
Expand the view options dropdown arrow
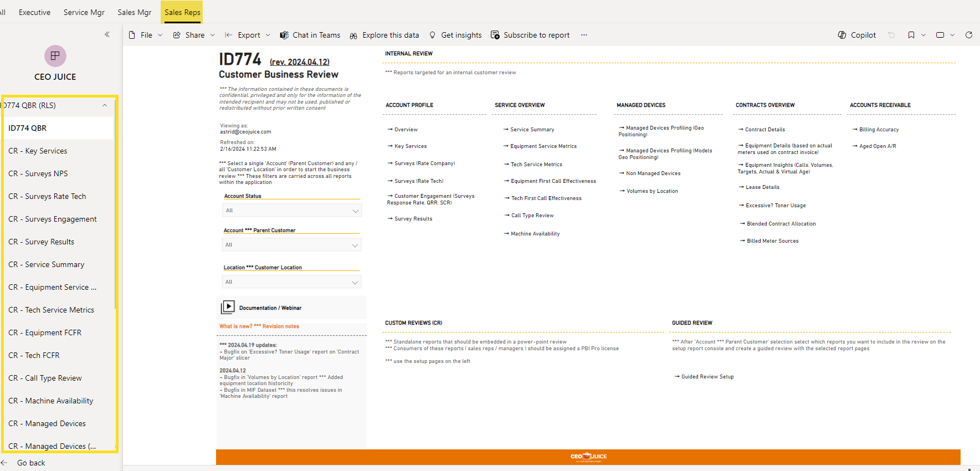tap(952, 35)
